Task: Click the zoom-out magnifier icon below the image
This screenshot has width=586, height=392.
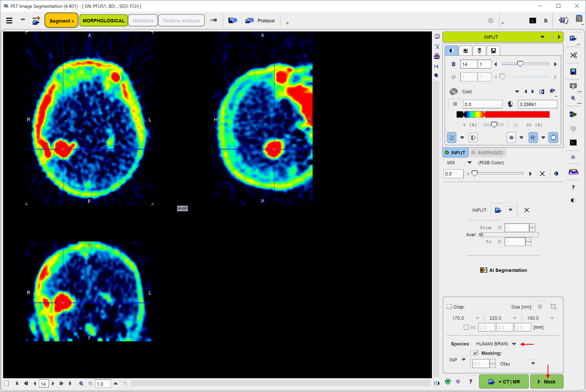Action: (x=90, y=383)
